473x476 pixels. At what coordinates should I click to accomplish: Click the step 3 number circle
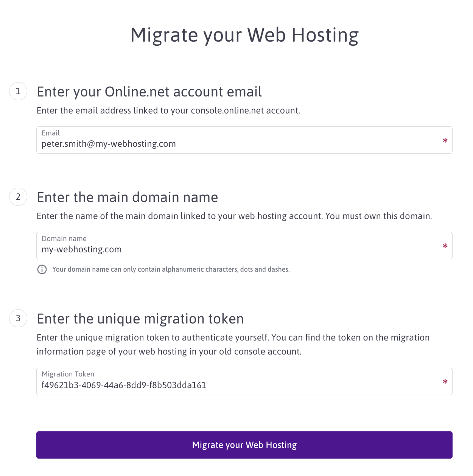(18, 318)
